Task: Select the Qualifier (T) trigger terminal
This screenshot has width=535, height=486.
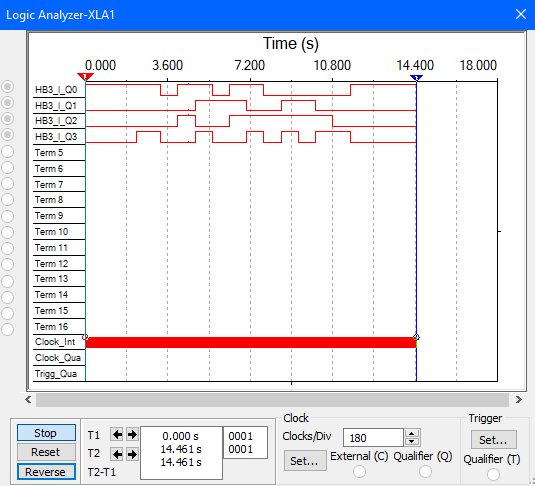Action: click(x=493, y=474)
